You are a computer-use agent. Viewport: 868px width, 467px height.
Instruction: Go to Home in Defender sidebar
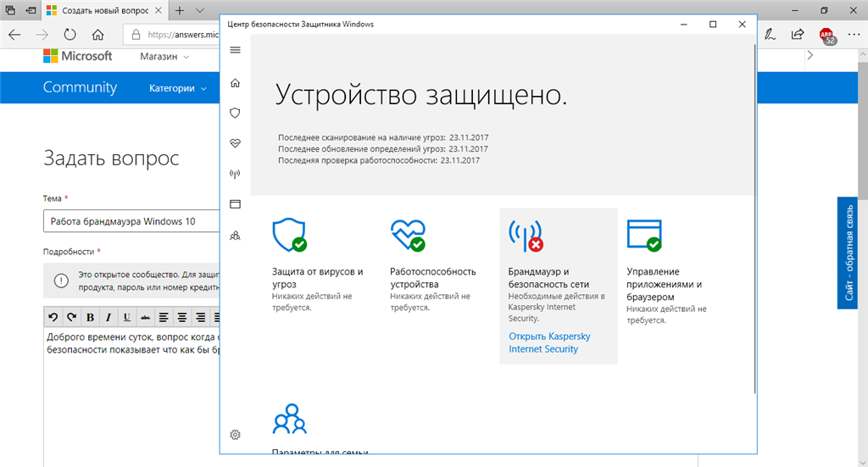(x=236, y=83)
